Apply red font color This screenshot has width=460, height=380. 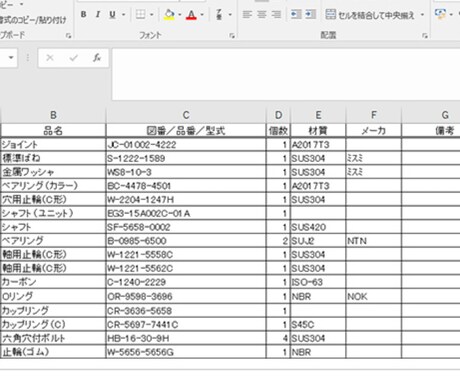191,15
